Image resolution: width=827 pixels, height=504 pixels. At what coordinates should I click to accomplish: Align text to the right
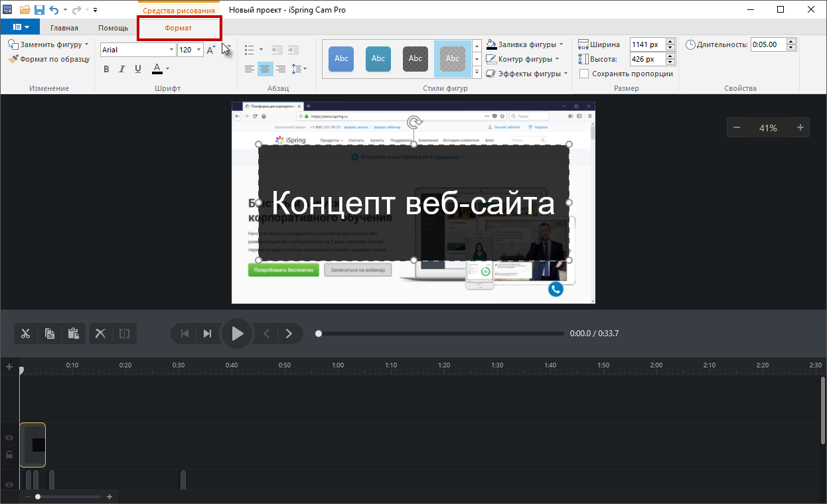click(x=281, y=69)
